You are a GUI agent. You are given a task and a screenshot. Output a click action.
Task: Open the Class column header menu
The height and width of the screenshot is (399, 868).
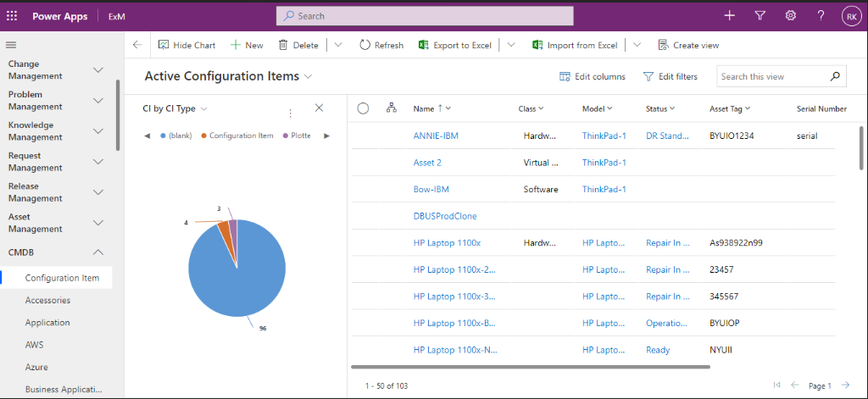[x=531, y=109]
